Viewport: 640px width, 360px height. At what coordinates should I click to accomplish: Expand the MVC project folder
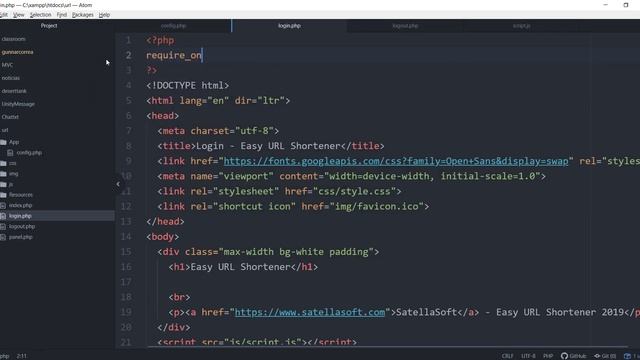[x=7, y=65]
